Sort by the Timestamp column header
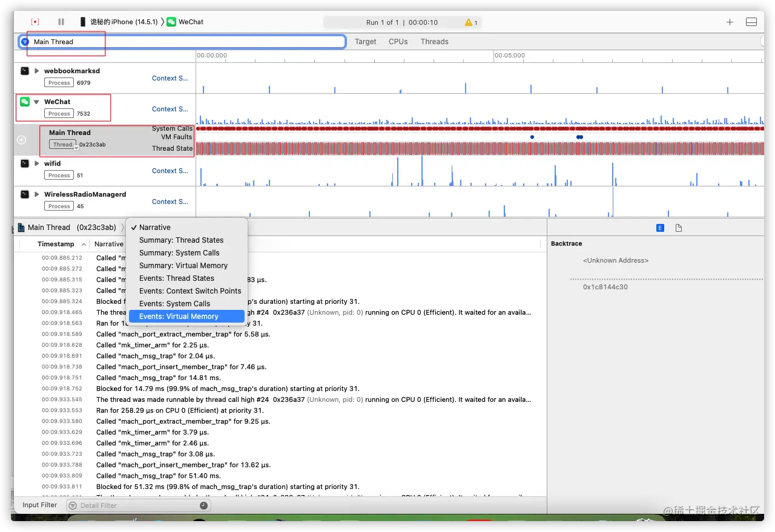The width and height of the screenshot is (775, 532). click(x=55, y=244)
